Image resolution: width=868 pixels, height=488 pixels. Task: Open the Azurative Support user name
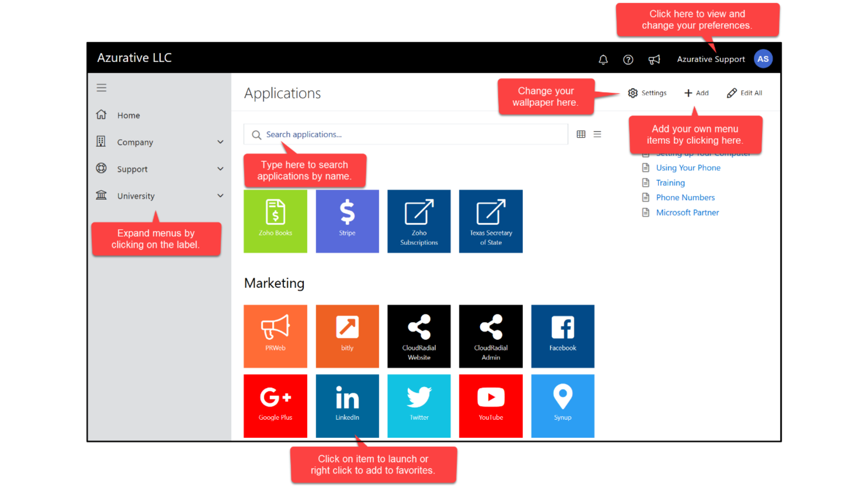pyautogui.click(x=711, y=59)
